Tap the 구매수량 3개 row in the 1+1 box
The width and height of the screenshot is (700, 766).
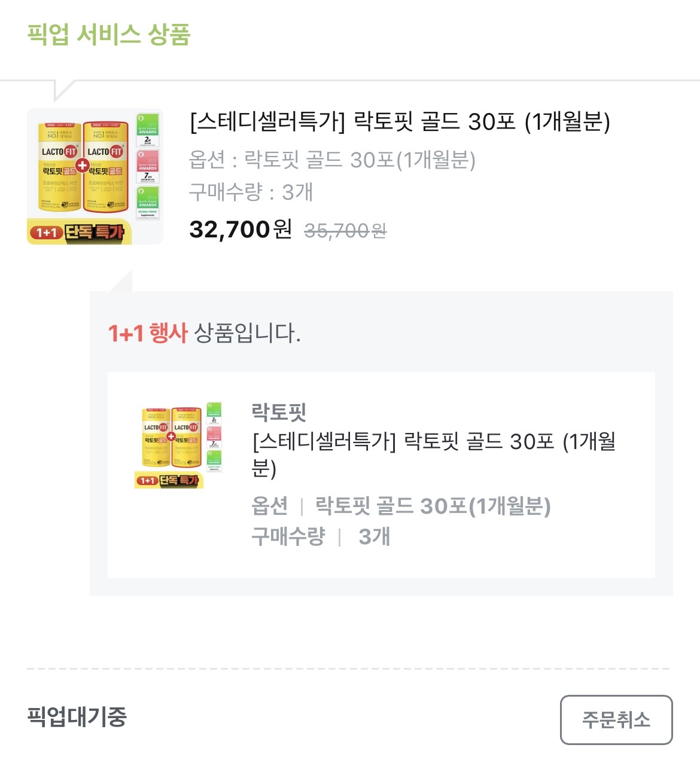click(x=321, y=536)
